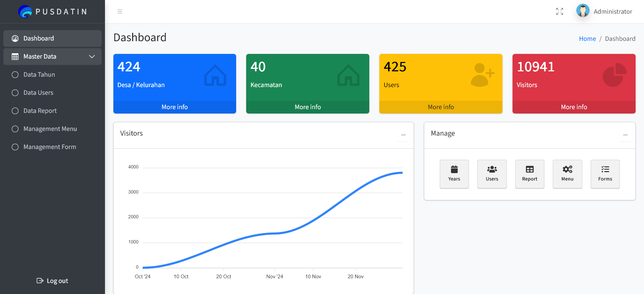
Task: Open Menu settings from the Manage panel
Action: (568, 174)
